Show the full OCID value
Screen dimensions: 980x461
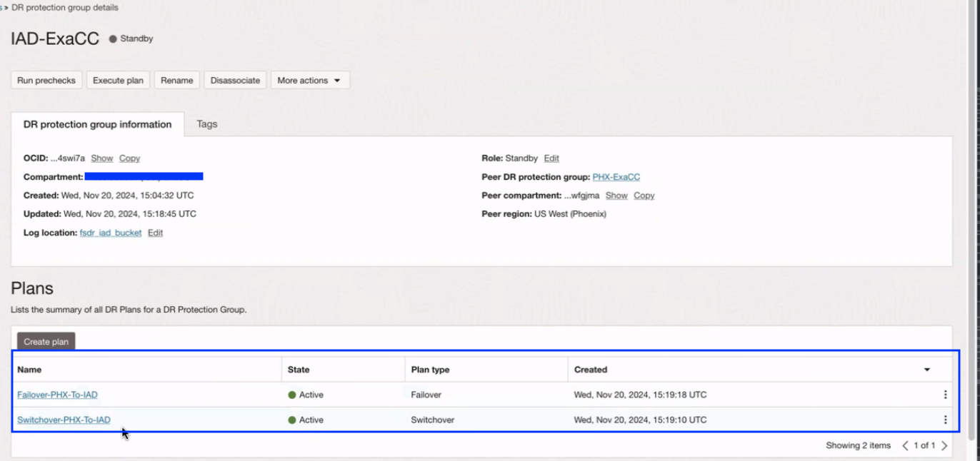[102, 158]
